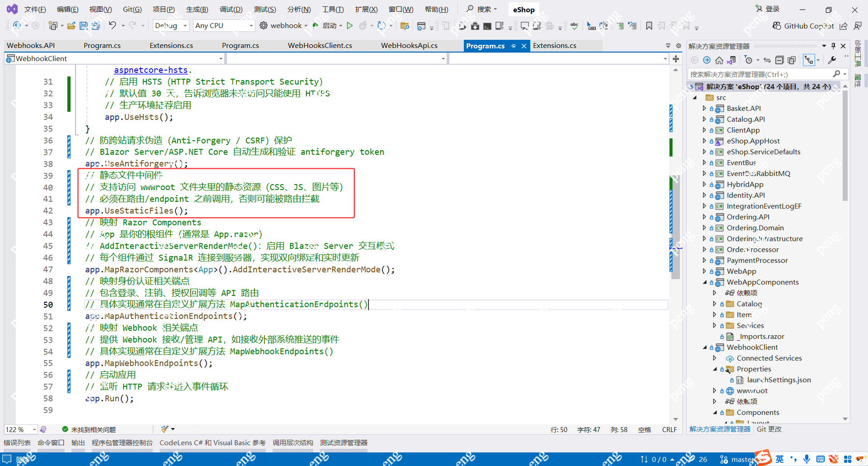Collapse All in Solution Explorer toolbar
Viewport: 868px width, 466px height.
pos(779,60)
